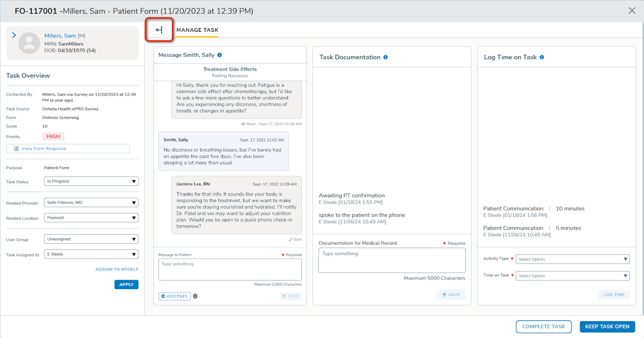
Task: Open the Task Documentation info tooltip icon
Action: tap(385, 57)
